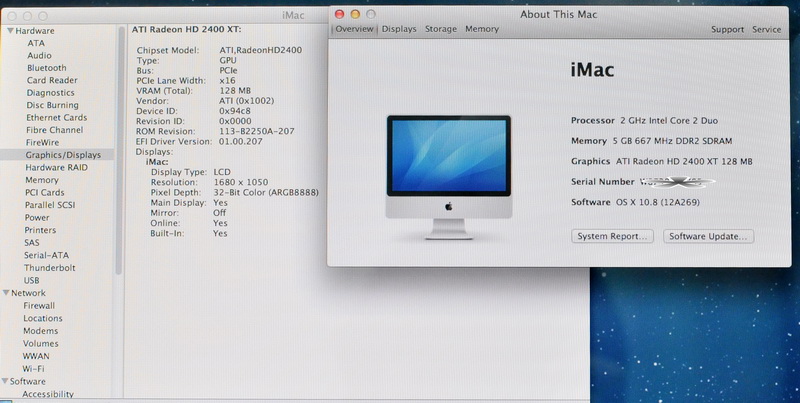This screenshot has width=800, height=403.
Task: Open Card Reader hardware entry
Action: (x=52, y=80)
